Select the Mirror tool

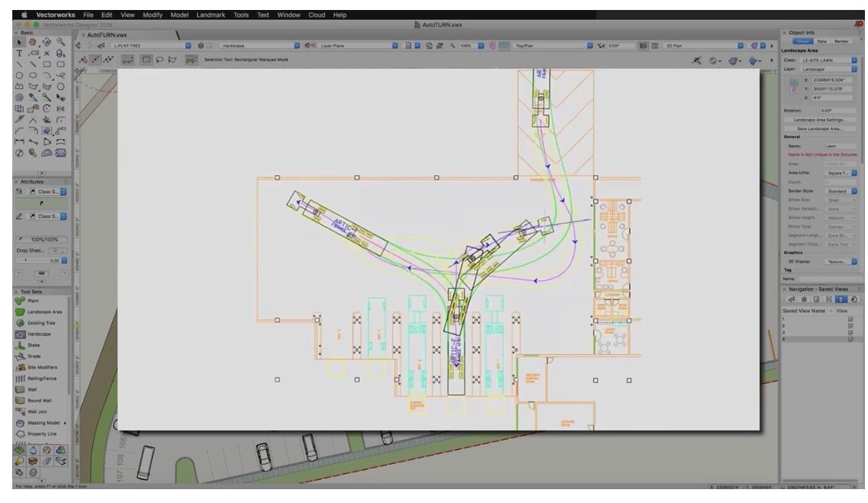pos(61,108)
